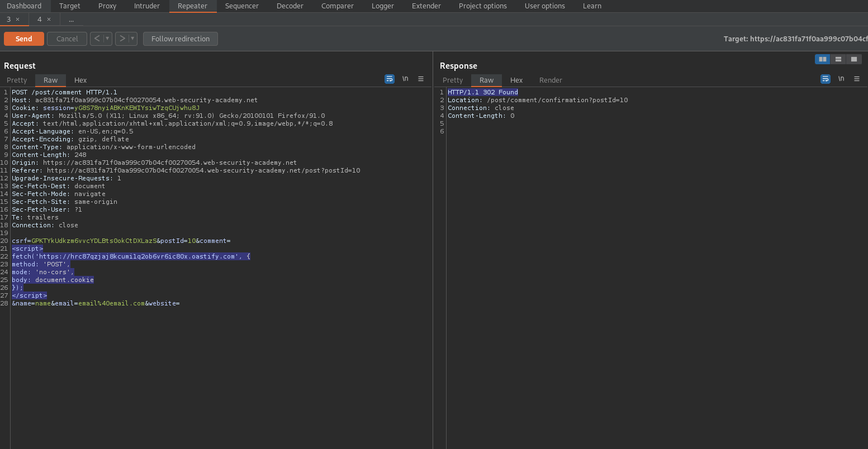Toggle non-printable characters \n in Response panel
Image resolution: width=868 pixels, height=449 pixels.
(841, 79)
